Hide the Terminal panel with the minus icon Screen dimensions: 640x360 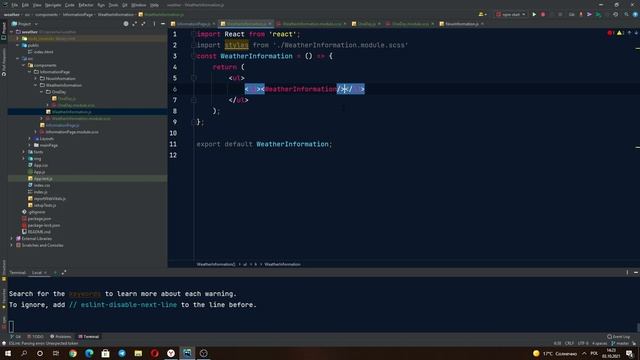[636, 272]
